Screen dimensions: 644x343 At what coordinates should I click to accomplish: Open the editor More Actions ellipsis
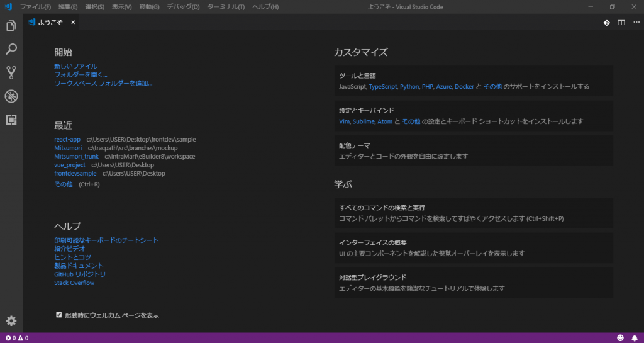pyautogui.click(x=636, y=23)
